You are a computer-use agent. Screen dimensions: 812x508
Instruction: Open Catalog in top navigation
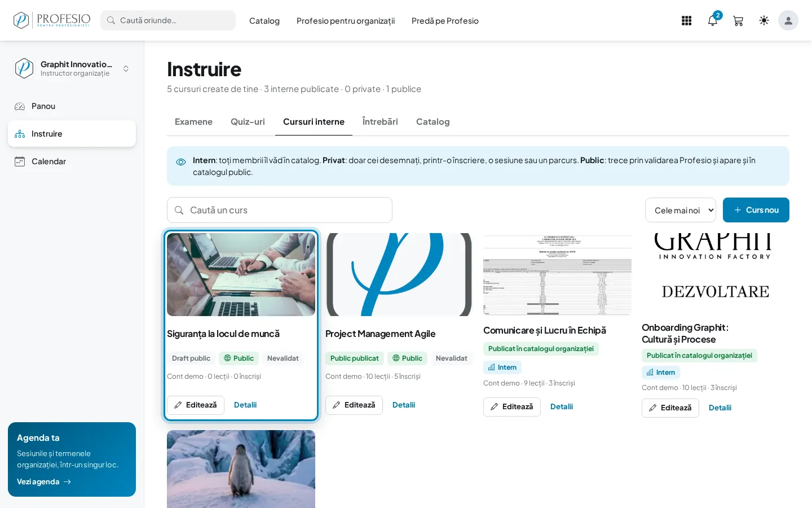coord(264,21)
